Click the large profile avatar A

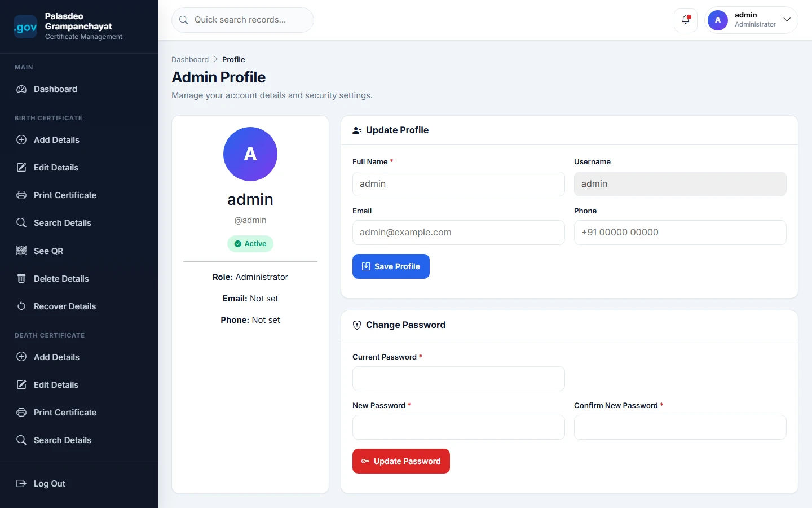tap(250, 154)
